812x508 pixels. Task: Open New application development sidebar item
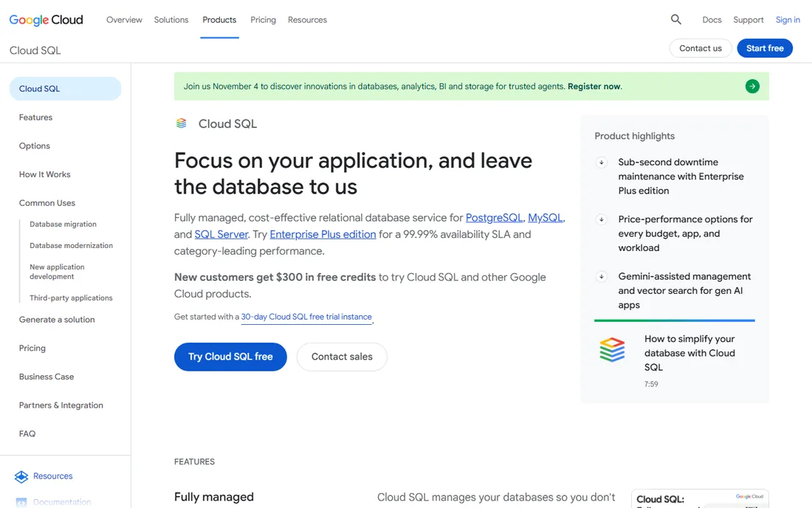(x=57, y=272)
